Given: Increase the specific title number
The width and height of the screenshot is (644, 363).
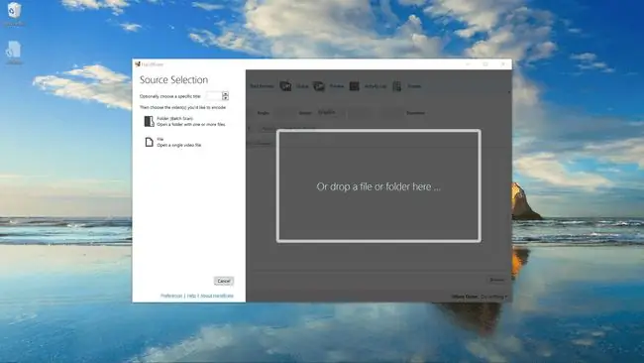Looking at the screenshot, I should point(225,94).
